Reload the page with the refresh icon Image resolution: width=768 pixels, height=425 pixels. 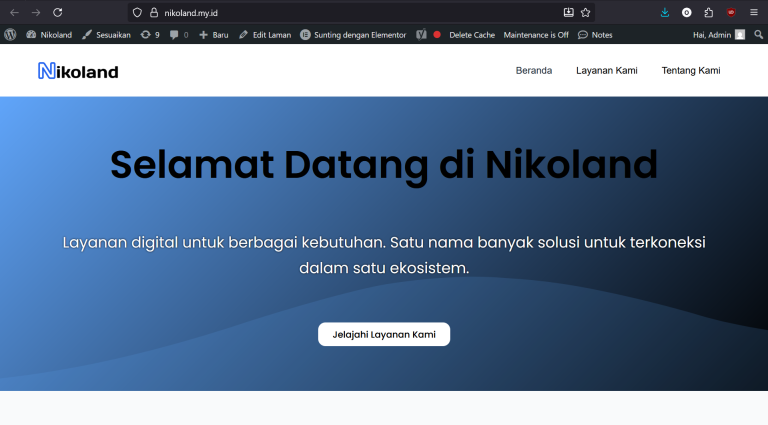pyautogui.click(x=58, y=13)
